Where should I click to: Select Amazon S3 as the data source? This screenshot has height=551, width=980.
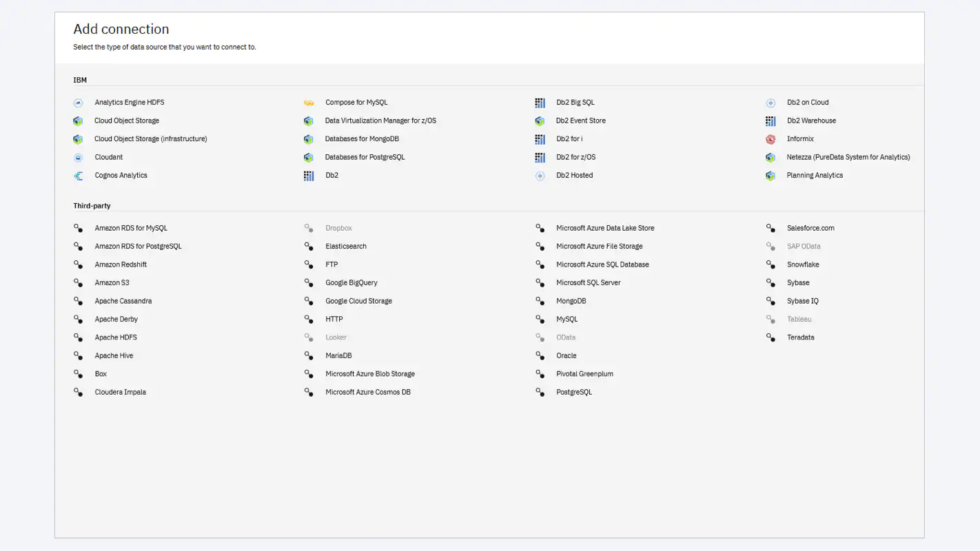click(112, 282)
